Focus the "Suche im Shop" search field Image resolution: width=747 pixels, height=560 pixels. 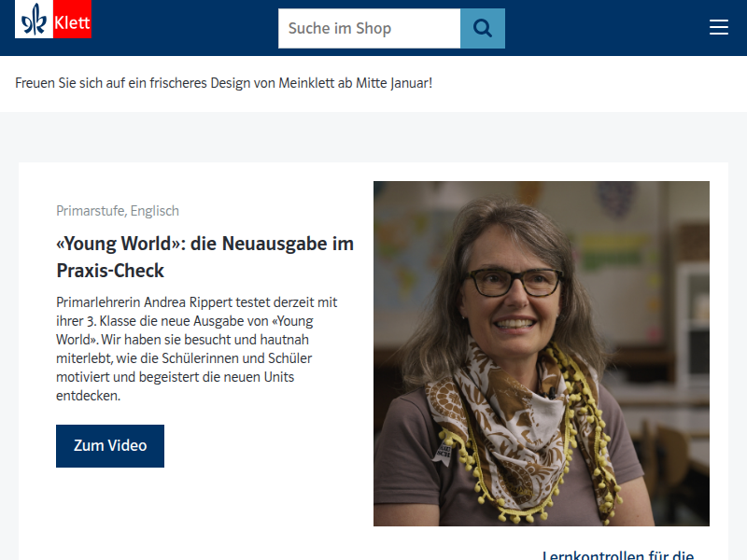click(369, 28)
